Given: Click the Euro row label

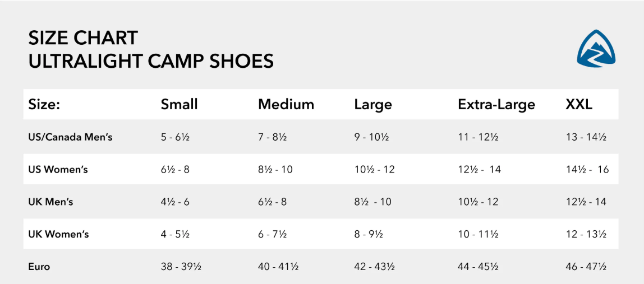Looking at the screenshot, I should click(39, 267).
